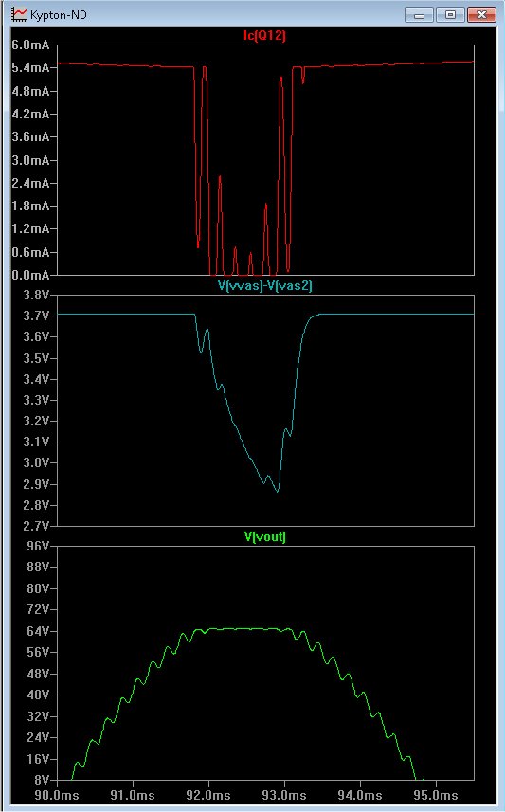Screen dimensions: 505x812
Task: Click the 0.6mA axis label
Action: pyautogui.click(x=30, y=252)
